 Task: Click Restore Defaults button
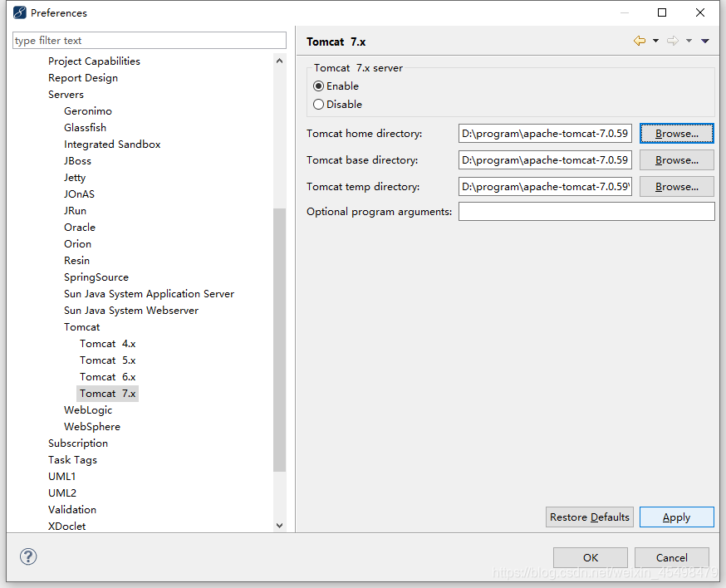pyautogui.click(x=590, y=517)
